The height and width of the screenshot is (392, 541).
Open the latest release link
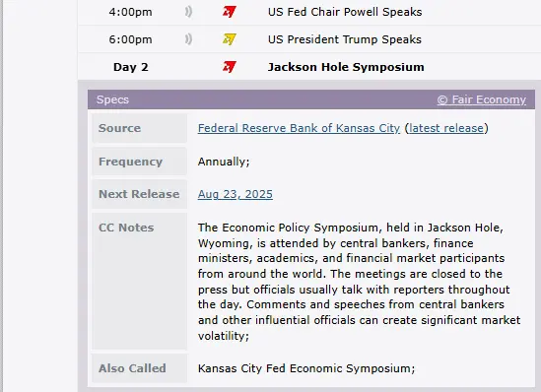pos(446,128)
